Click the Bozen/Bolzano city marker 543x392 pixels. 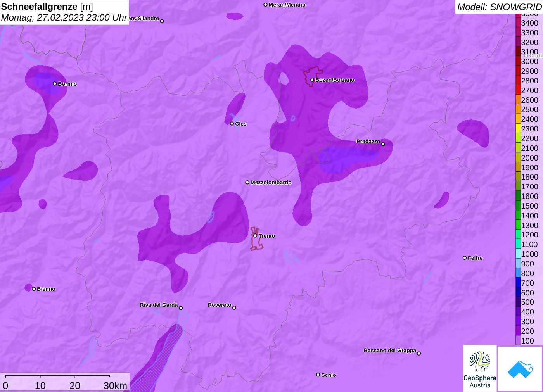pos(312,80)
